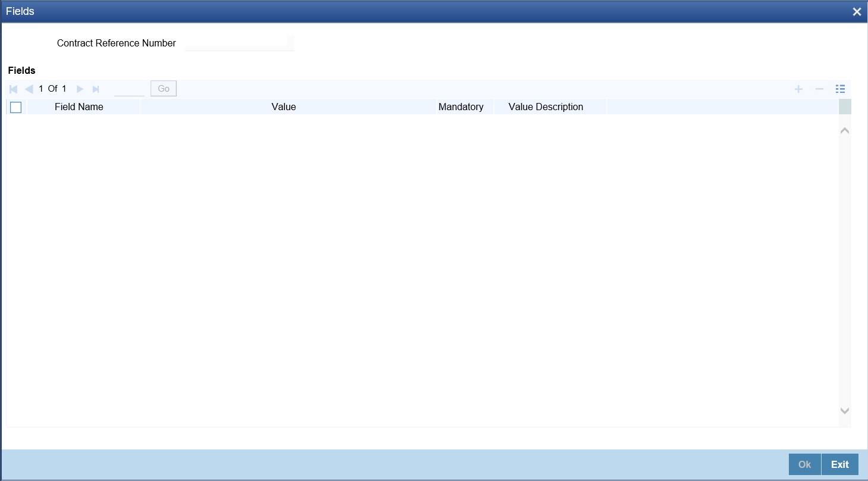Click the Go button
The image size is (868, 481).
[164, 89]
